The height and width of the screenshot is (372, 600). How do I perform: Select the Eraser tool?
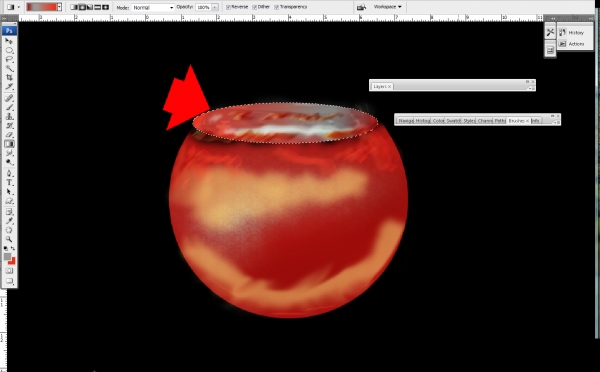(x=9, y=135)
